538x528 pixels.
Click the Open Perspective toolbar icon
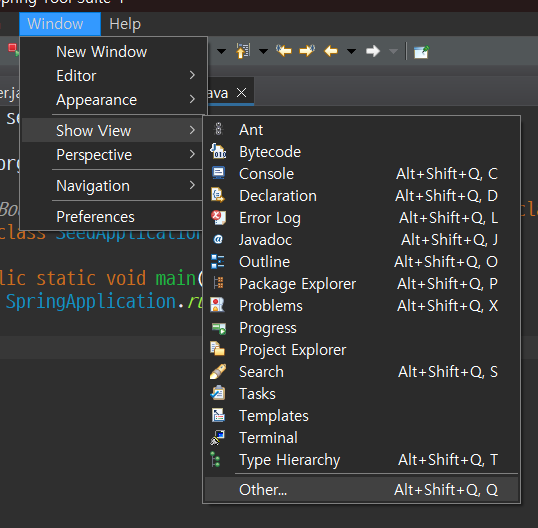[421, 52]
